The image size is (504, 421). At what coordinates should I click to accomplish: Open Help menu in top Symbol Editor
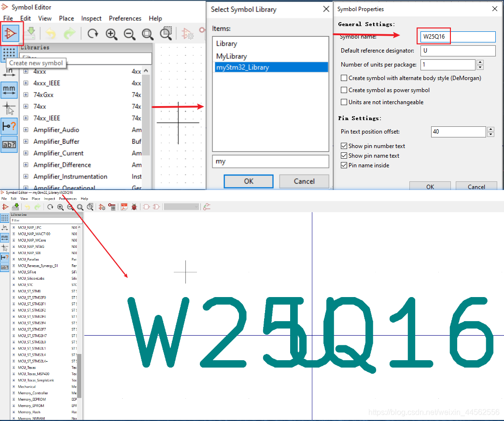pos(155,18)
